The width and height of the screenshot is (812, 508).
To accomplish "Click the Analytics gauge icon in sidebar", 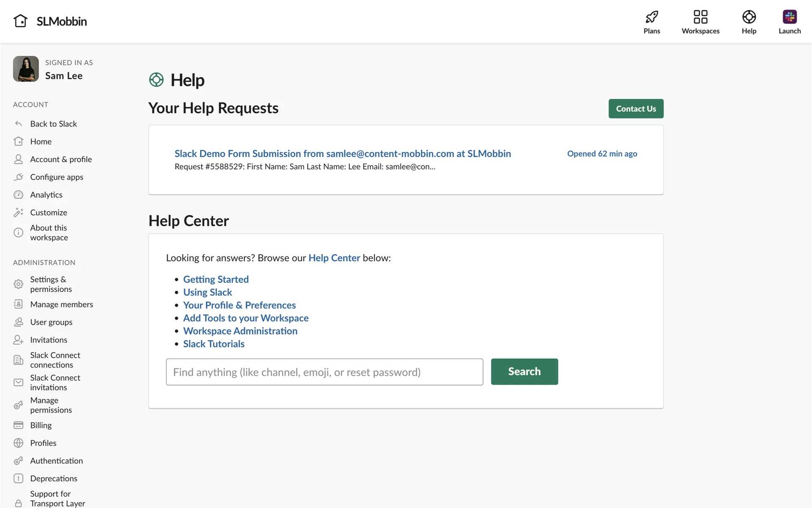I will pyautogui.click(x=18, y=195).
